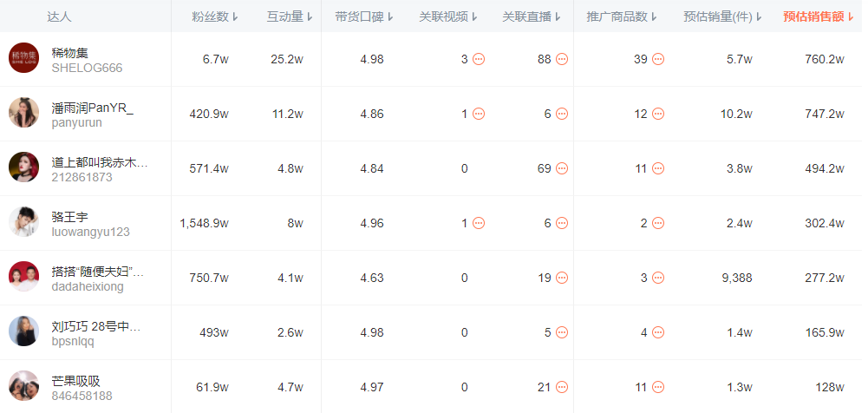Sort by 互动量 column header
The image size is (868, 413).
pos(290,16)
